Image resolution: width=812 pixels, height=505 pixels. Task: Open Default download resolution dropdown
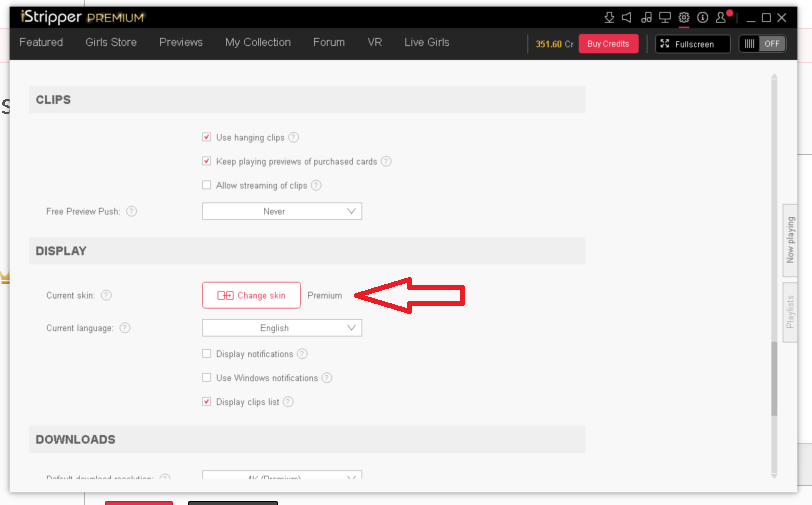(x=282, y=477)
